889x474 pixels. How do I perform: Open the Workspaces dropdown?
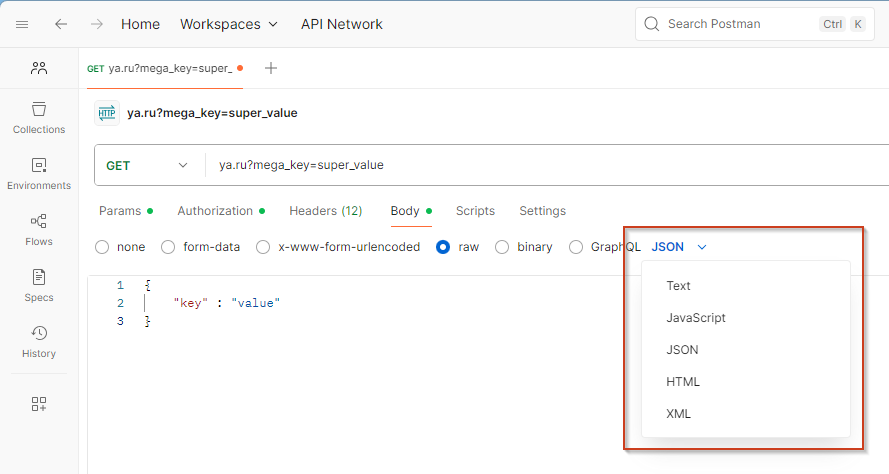pyautogui.click(x=229, y=24)
